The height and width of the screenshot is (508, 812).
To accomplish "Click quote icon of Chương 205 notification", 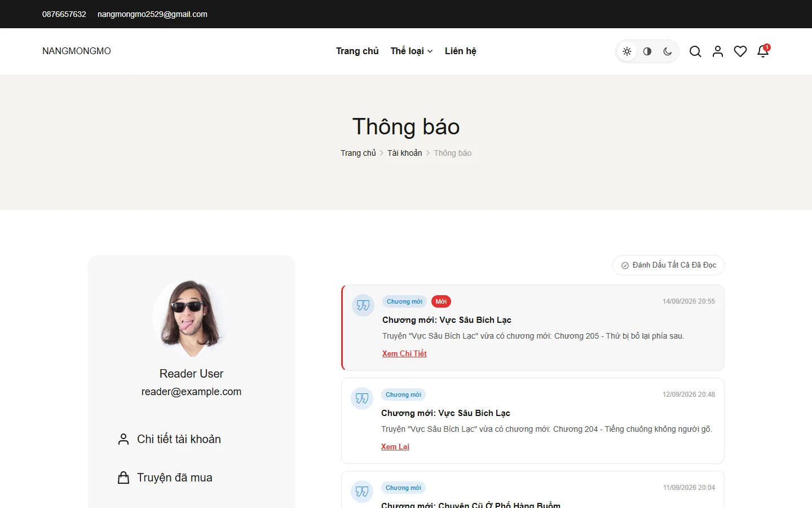I will point(363,305).
